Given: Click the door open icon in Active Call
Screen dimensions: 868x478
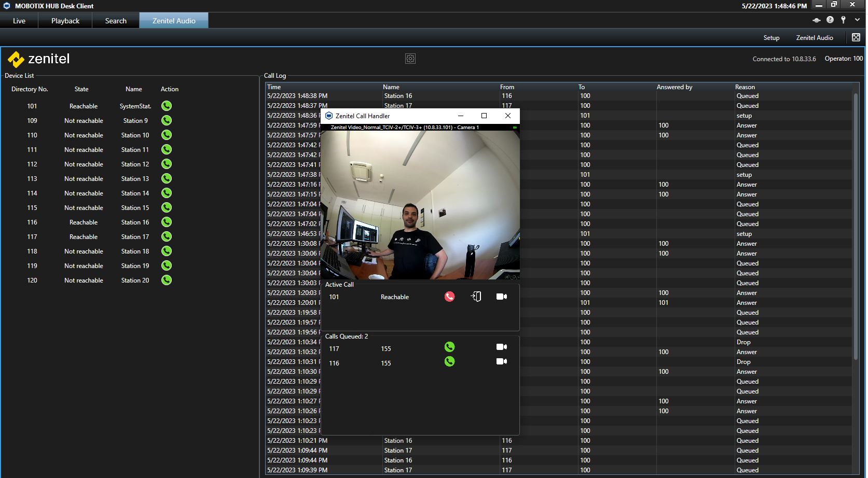Looking at the screenshot, I should [476, 297].
